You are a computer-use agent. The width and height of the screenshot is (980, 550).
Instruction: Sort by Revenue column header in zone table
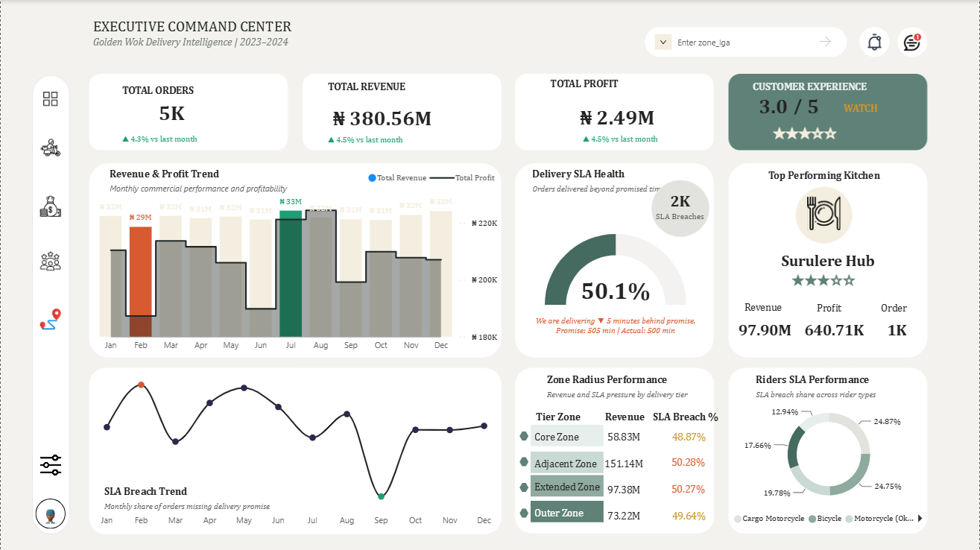point(625,417)
